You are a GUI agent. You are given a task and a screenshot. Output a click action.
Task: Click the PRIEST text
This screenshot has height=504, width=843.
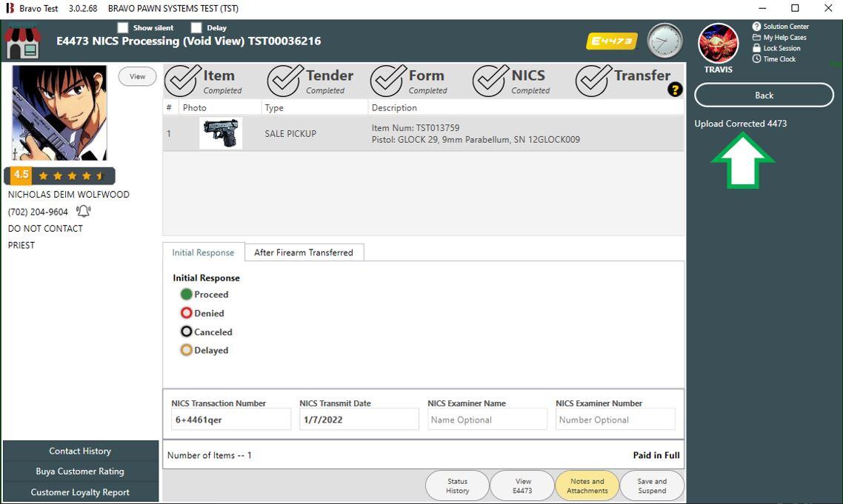coord(21,245)
